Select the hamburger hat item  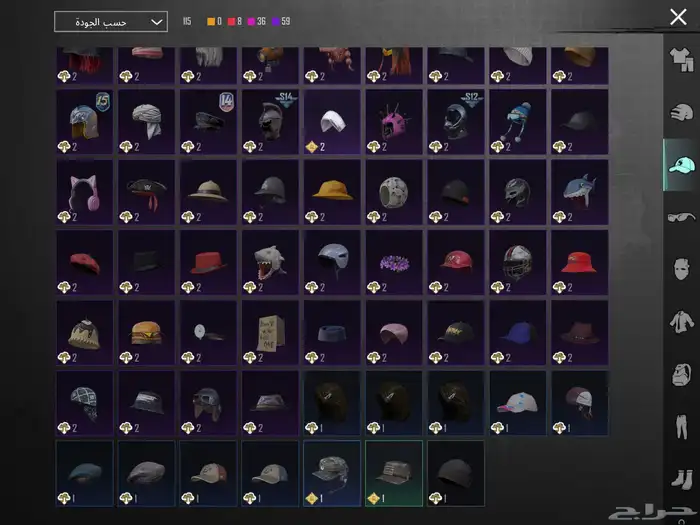[147, 332]
